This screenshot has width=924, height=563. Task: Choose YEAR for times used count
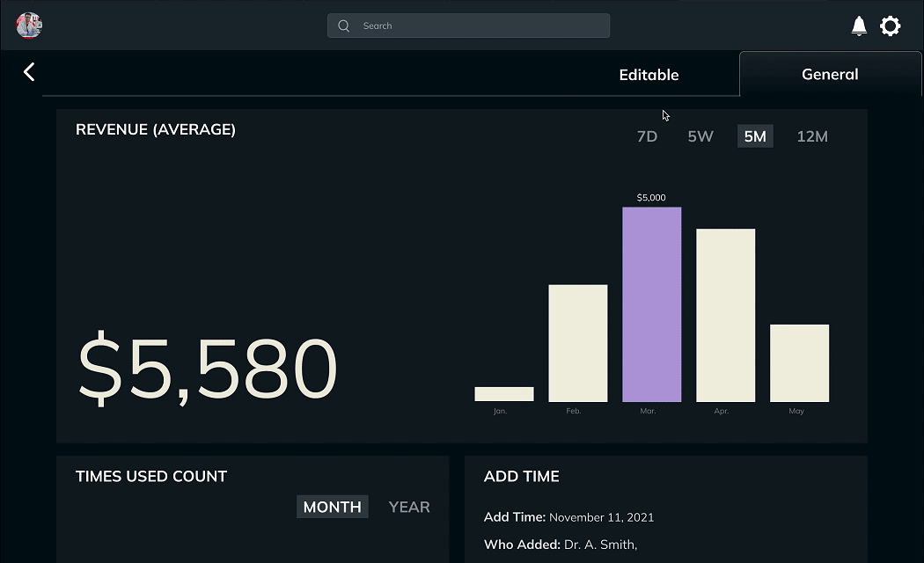409,507
